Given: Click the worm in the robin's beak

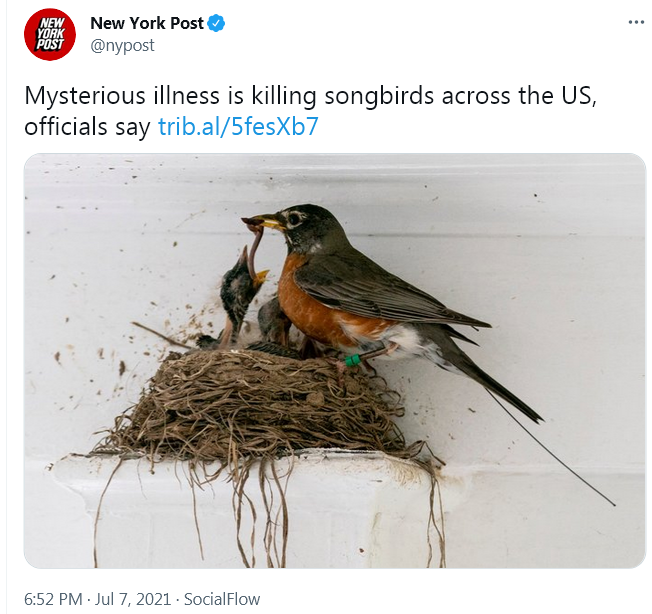Looking at the screenshot, I should tap(254, 249).
